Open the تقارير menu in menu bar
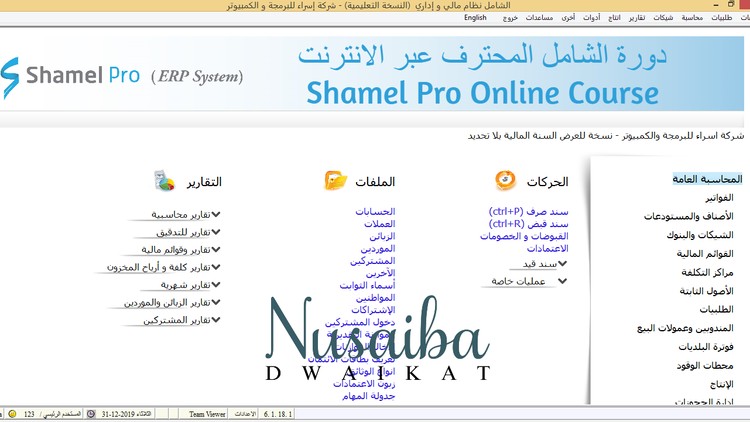This screenshot has height=422, width=750. point(637,18)
